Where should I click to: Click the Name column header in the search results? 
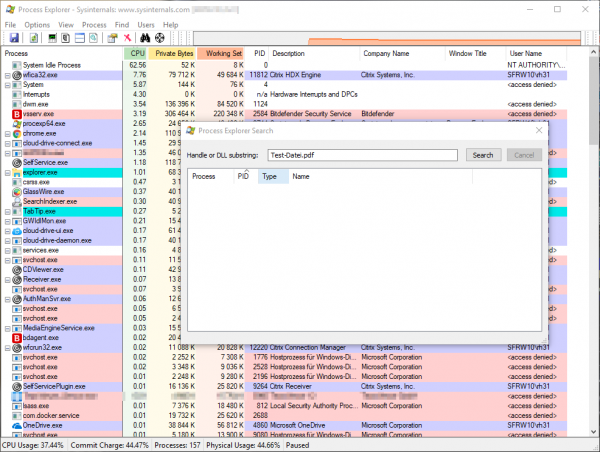tap(380, 176)
